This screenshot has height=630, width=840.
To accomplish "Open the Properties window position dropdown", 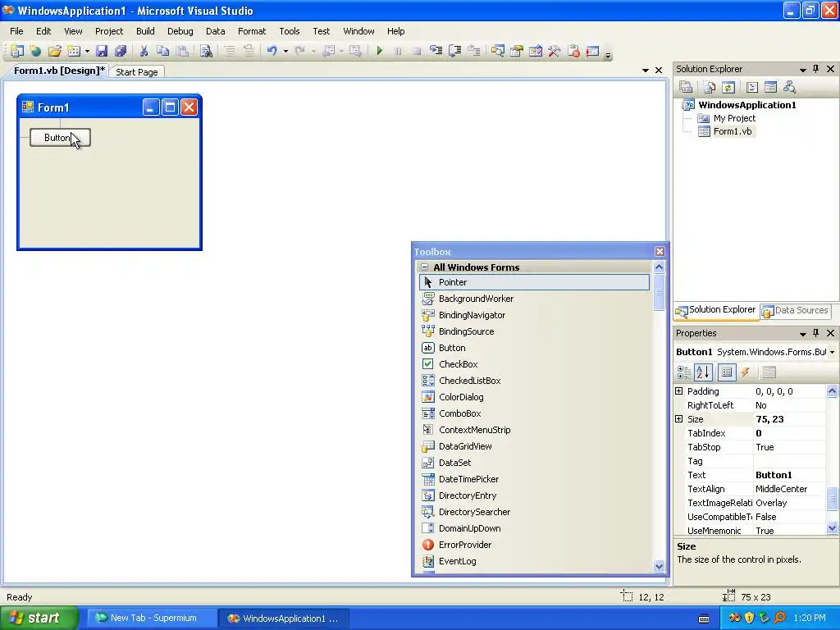I will [802, 334].
